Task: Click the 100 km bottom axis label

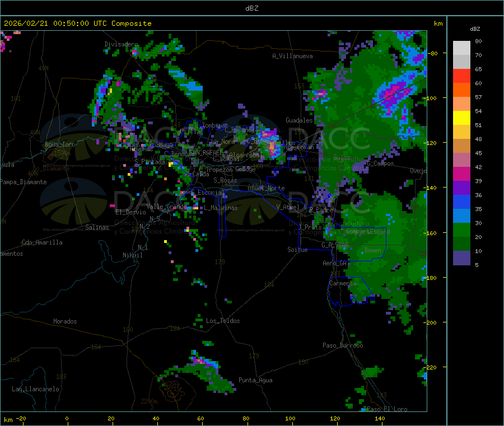Action: pyautogui.click(x=290, y=418)
